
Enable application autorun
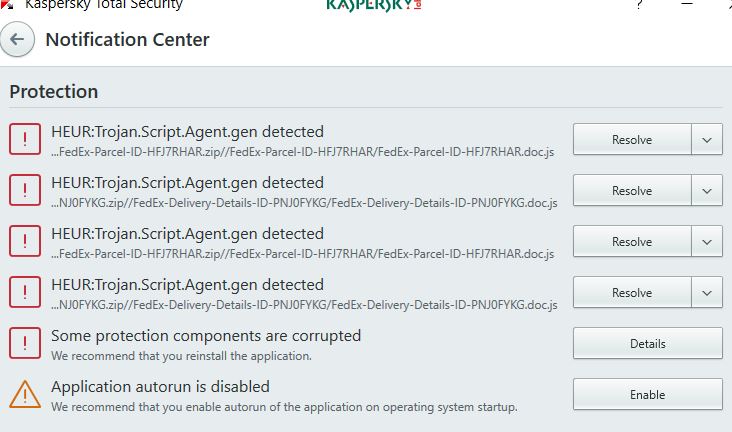click(648, 394)
